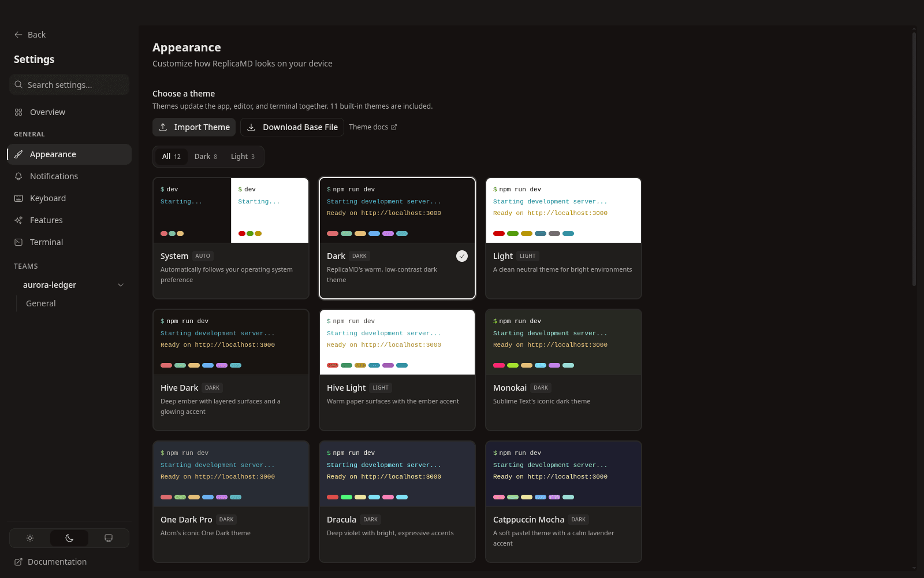
Task: Switch to system mode with the monitor toggle
Action: click(109, 538)
